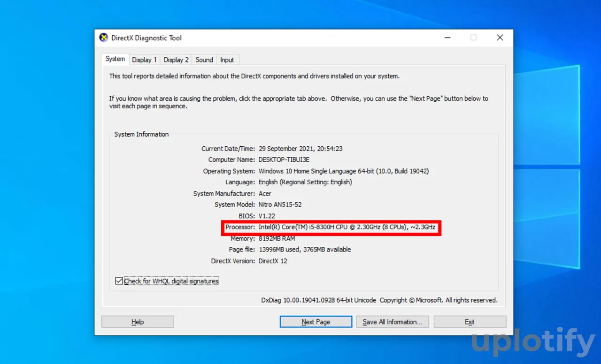601x364 pixels.
Task: Click the Language value English
Action: [305, 182]
